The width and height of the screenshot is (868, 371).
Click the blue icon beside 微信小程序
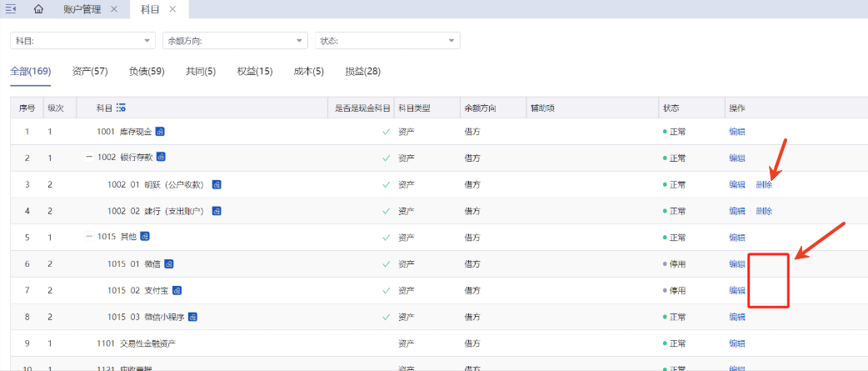click(x=192, y=317)
